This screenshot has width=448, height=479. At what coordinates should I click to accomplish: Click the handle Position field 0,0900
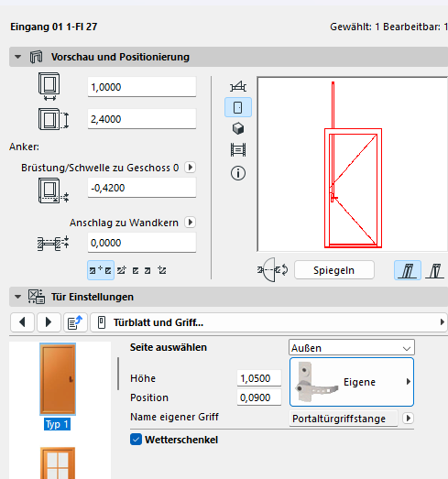click(259, 397)
